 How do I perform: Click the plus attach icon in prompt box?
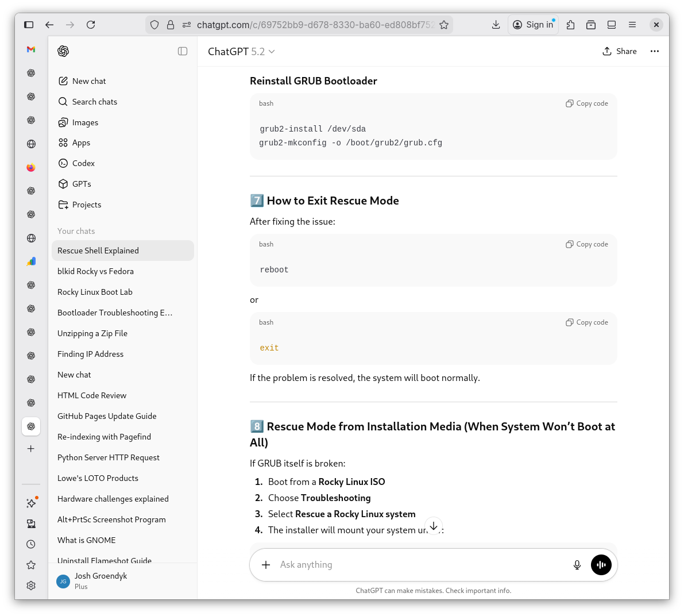pyautogui.click(x=266, y=565)
